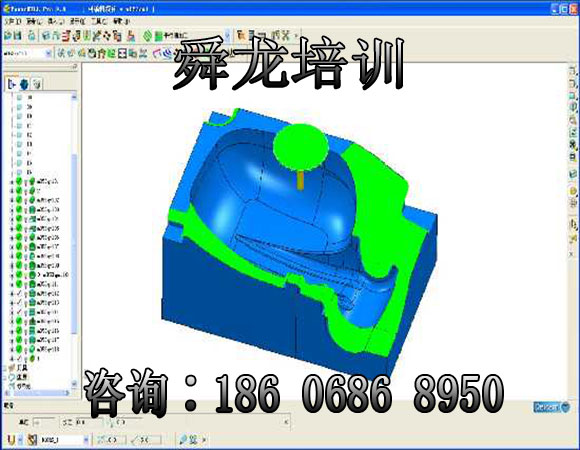Click the green toolpath dropdown field in toolbar
Viewport: 580px width, 450px height.
click(x=193, y=35)
